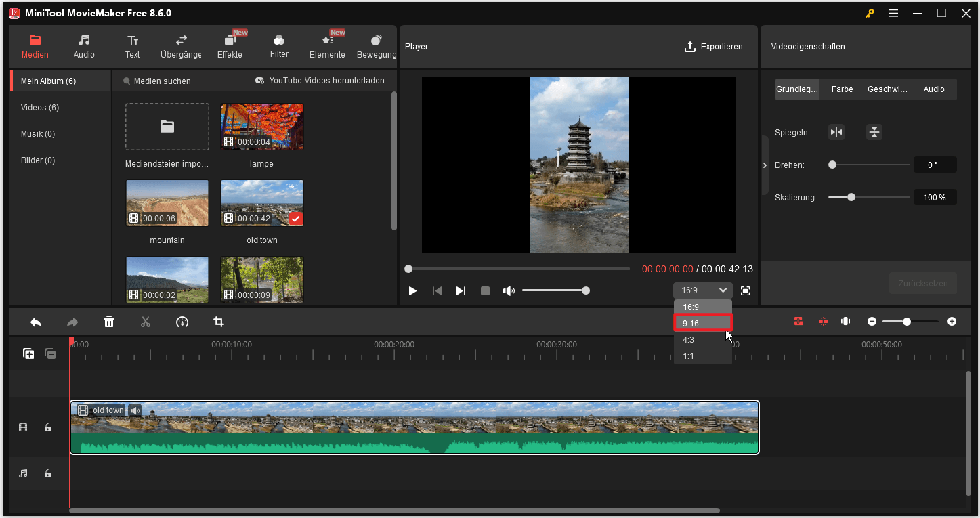Select the Crop tool in the timeline toolbar
Screen dimensions: 980x518
tap(218, 322)
